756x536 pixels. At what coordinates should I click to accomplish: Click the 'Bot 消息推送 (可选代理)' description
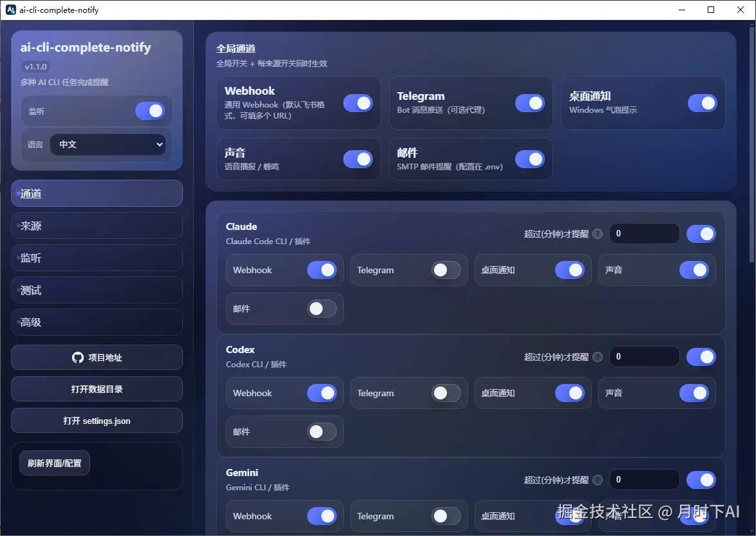click(x=440, y=110)
